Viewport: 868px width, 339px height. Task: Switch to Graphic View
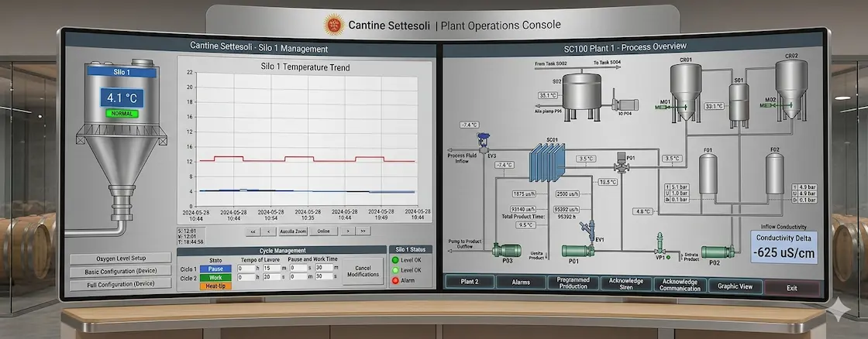[735, 286]
